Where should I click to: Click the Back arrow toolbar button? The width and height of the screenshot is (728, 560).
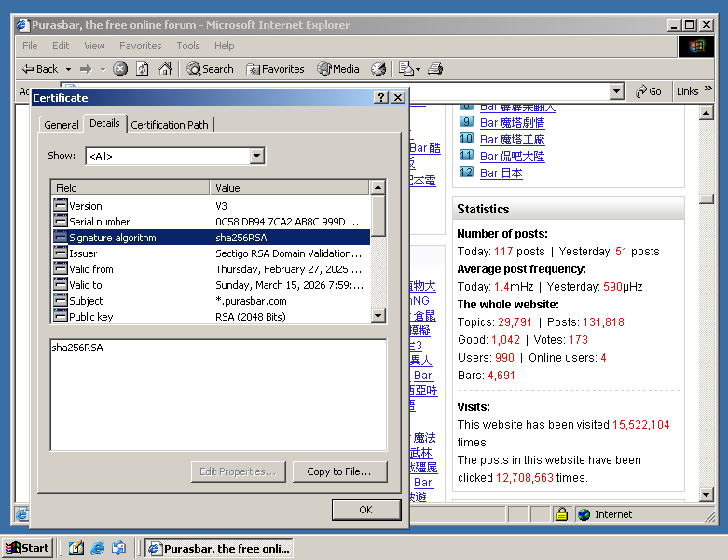tap(40, 69)
